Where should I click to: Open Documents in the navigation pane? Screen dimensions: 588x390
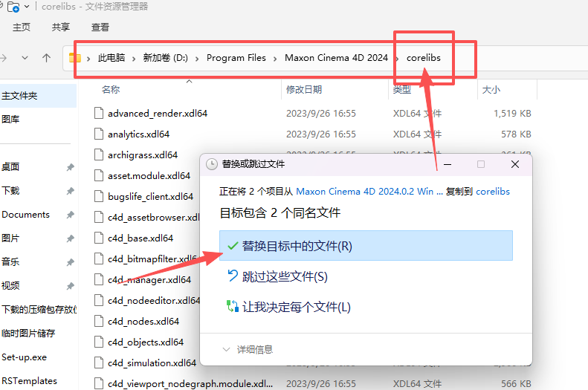tap(26, 214)
